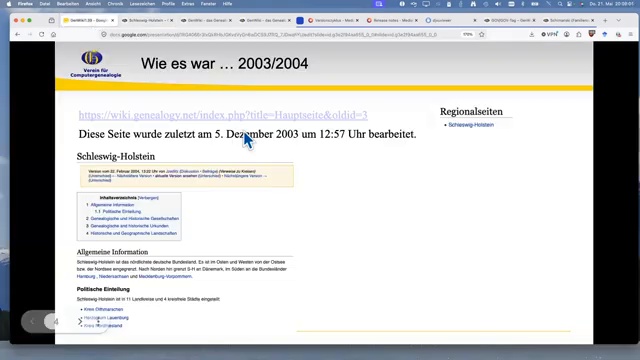
Task: Open the Chronik menu
Action: (115, 4)
